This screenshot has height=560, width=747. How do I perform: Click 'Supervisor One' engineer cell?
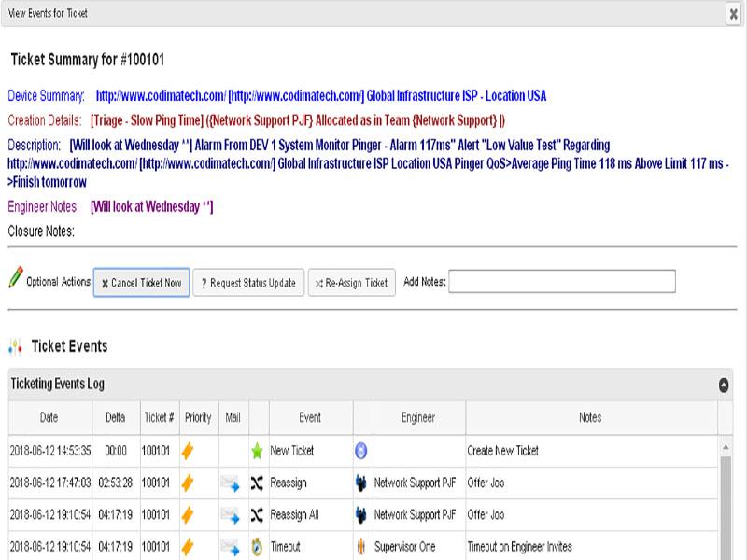(x=418, y=547)
